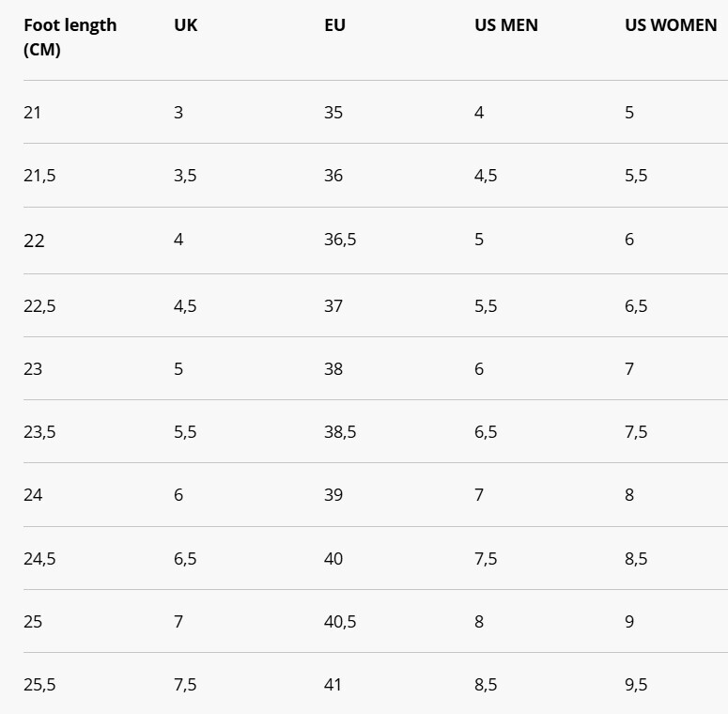Click the Foot length (CM) column header
The width and height of the screenshot is (728, 714).
(x=70, y=38)
